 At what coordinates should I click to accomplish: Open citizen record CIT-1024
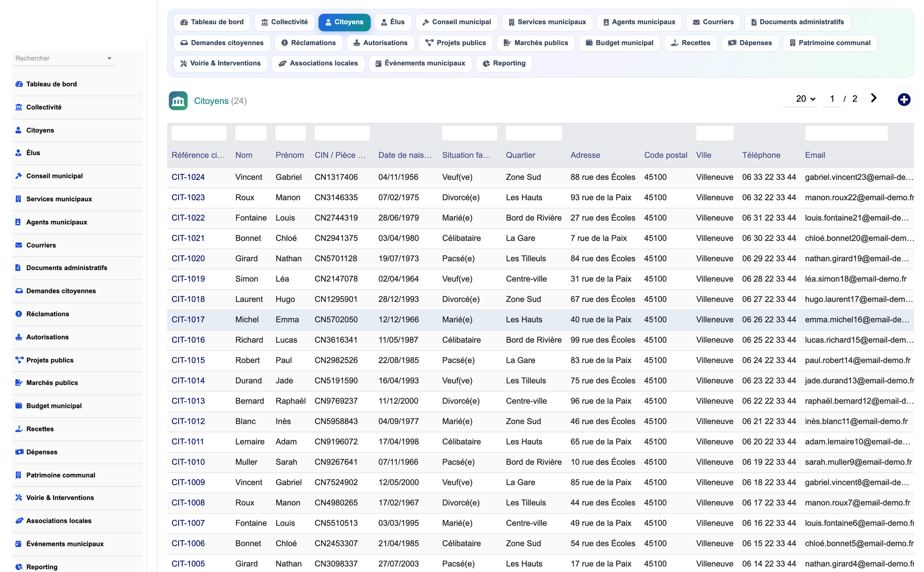(x=188, y=177)
